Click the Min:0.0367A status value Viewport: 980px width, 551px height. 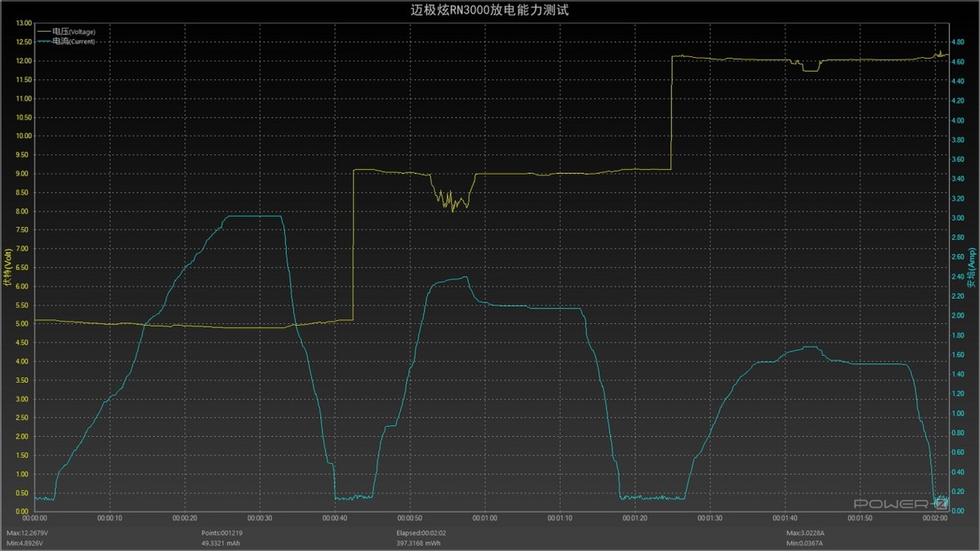[x=804, y=543]
